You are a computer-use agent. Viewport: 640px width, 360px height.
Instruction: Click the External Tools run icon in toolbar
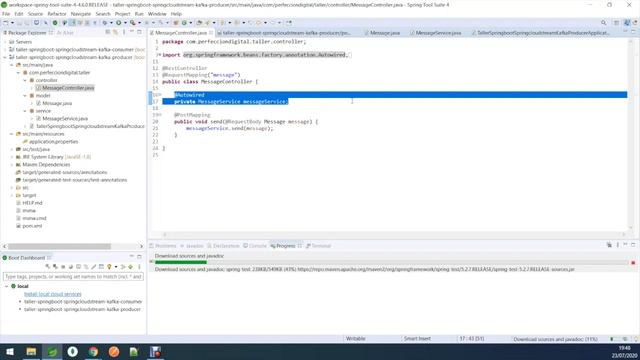pos(133,23)
